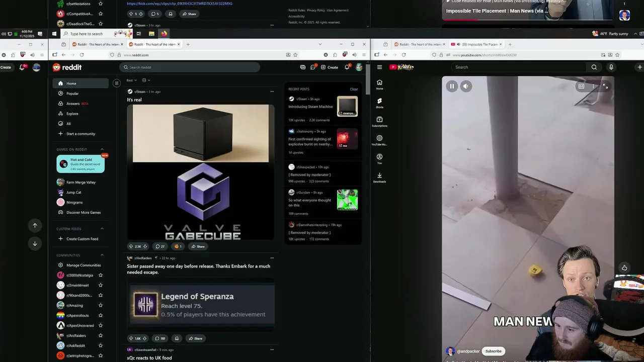Screen dimensions: 644x362
Task: Click Create post button in Reddit header
Action: pyautogui.click(x=330, y=67)
